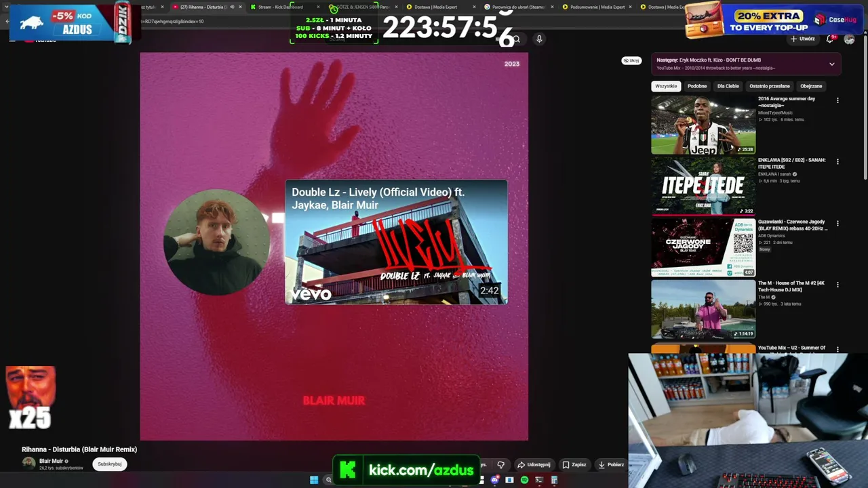868x488 pixels.
Task: Save the video with Zapisz
Action: pos(574,465)
